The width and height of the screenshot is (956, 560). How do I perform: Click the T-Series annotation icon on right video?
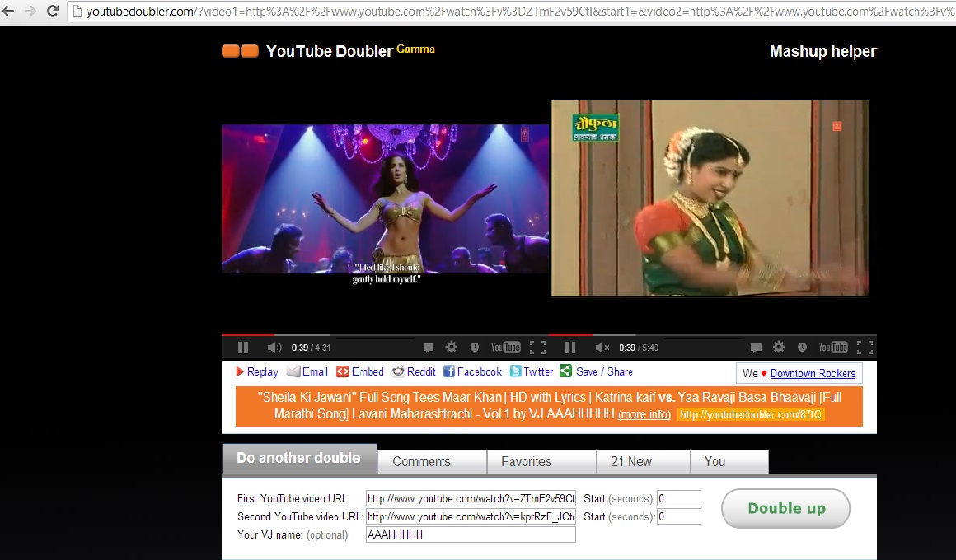point(837,126)
